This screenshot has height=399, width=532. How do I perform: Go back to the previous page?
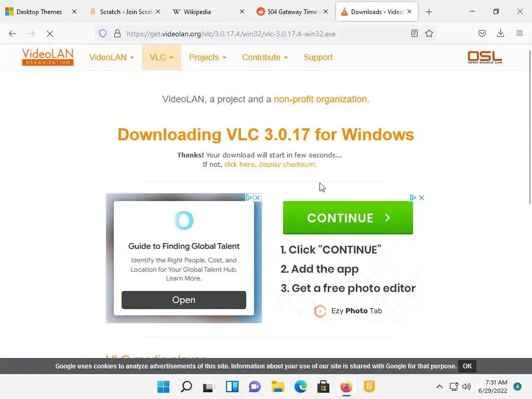(12, 34)
